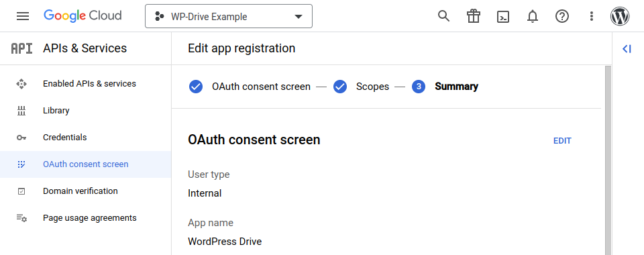Open the search magnifier icon
The width and height of the screenshot is (644, 255).
pos(443,16)
